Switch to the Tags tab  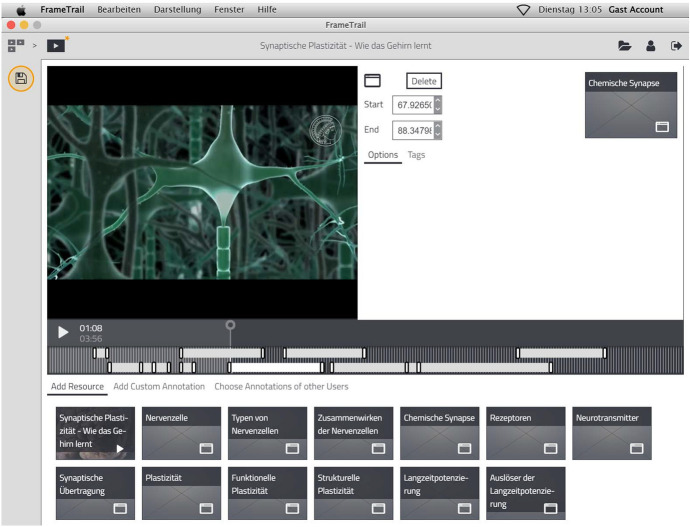[x=416, y=155]
